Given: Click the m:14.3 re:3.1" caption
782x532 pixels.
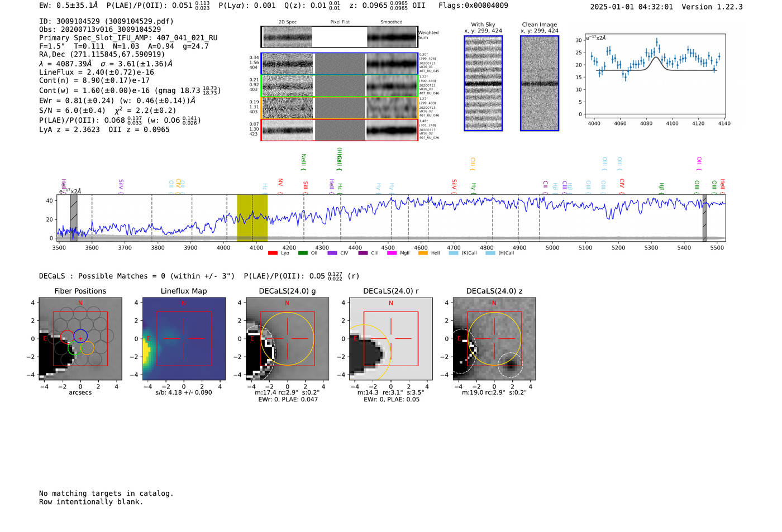Looking at the screenshot, I should pyautogui.click(x=390, y=392).
